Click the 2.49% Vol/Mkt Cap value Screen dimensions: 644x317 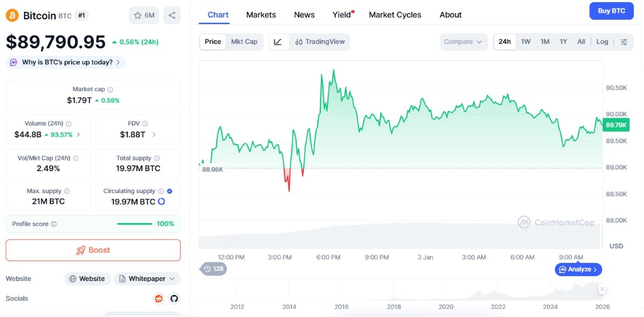click(x=48, y=168)
